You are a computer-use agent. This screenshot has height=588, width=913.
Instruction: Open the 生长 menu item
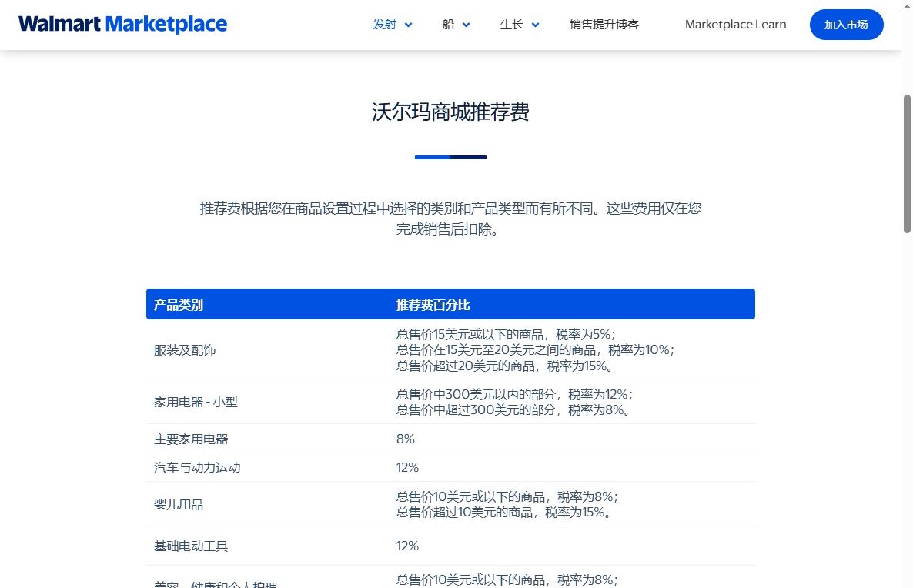[x=511, y=25]
